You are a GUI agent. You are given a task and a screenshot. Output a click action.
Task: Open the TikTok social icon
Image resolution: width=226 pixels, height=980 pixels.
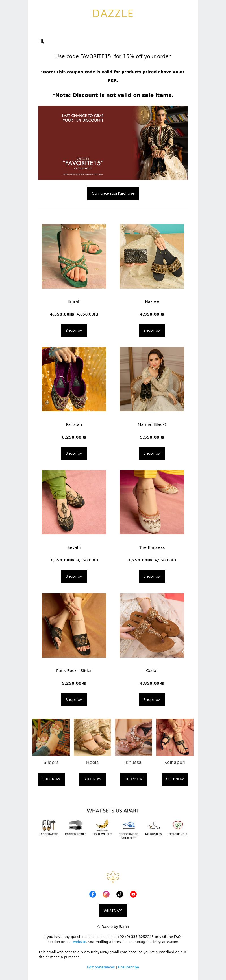tap(120, 894)
